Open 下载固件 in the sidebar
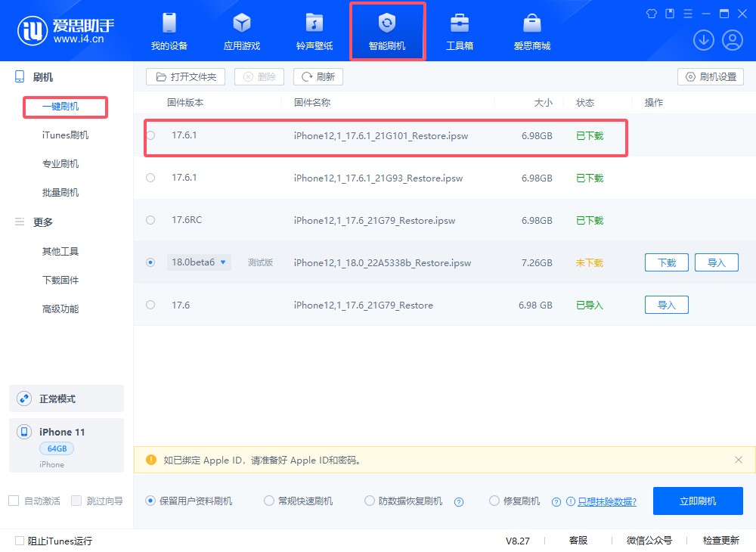Viewport: 756px width, 552px height. [60, 280]
